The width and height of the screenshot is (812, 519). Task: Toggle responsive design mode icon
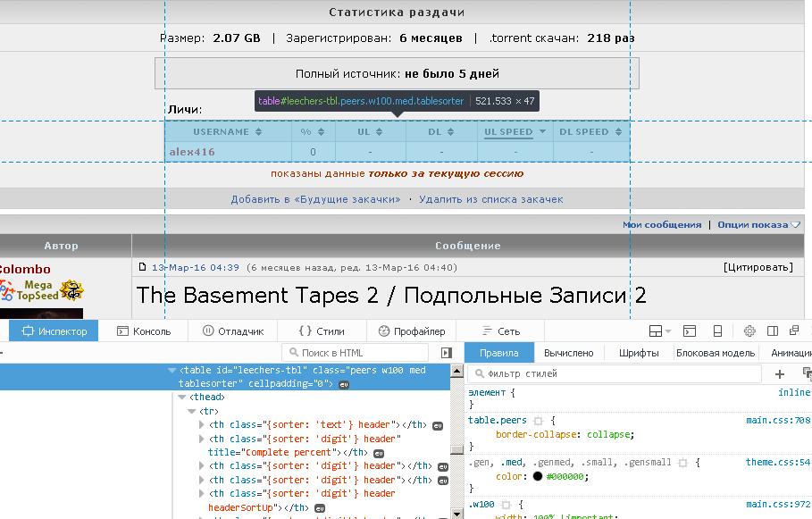point(717,331)
